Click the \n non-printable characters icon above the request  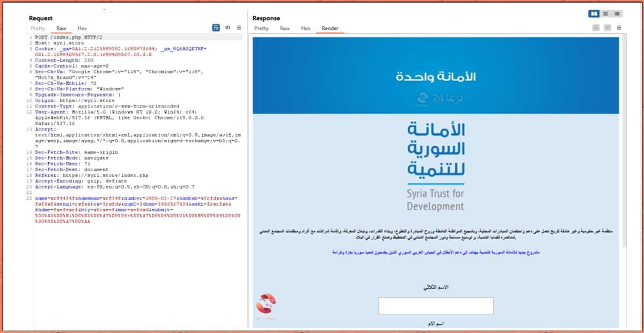pyautogui.click(x=228, y=27)
